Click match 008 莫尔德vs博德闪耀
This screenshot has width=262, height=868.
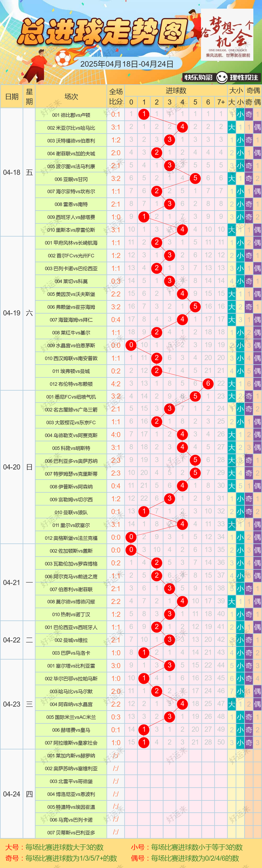pyautogui.click(x=71, y=601)
